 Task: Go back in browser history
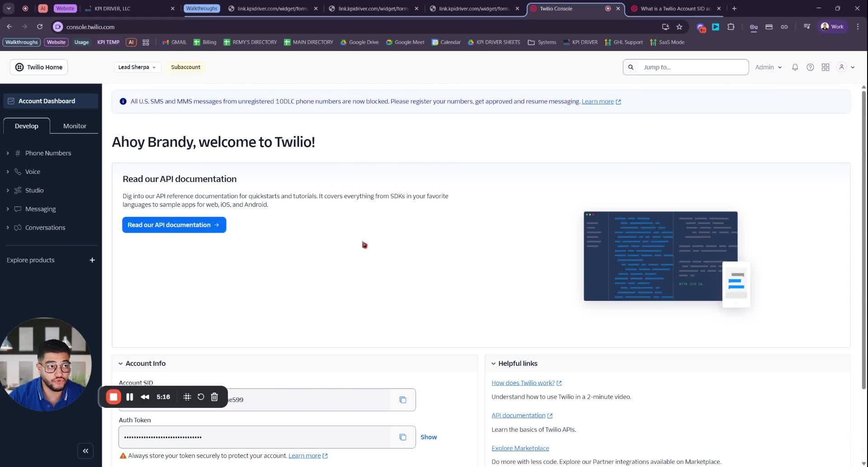tap(9, 27)
